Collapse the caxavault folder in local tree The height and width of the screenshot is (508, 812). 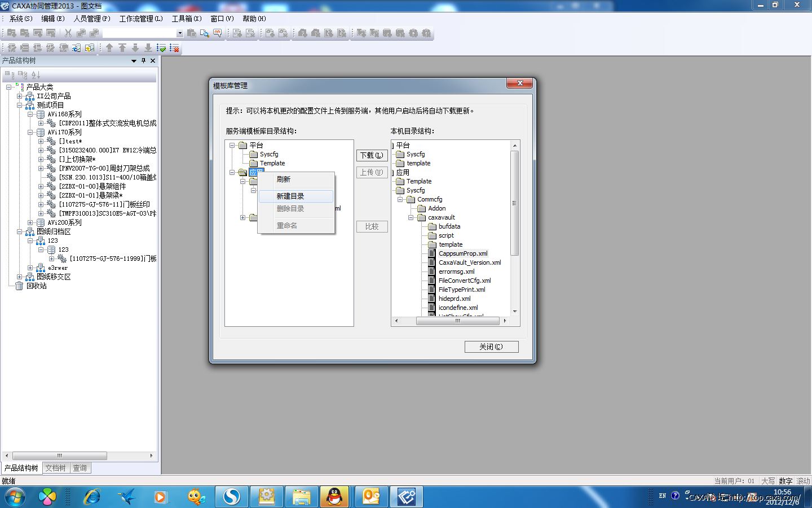pos(411,217)
